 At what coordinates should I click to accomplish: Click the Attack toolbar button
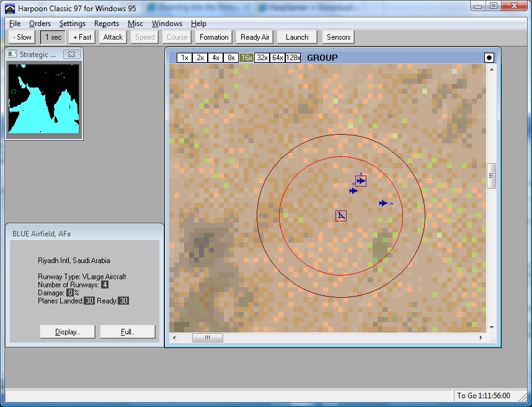coord(113,37)
